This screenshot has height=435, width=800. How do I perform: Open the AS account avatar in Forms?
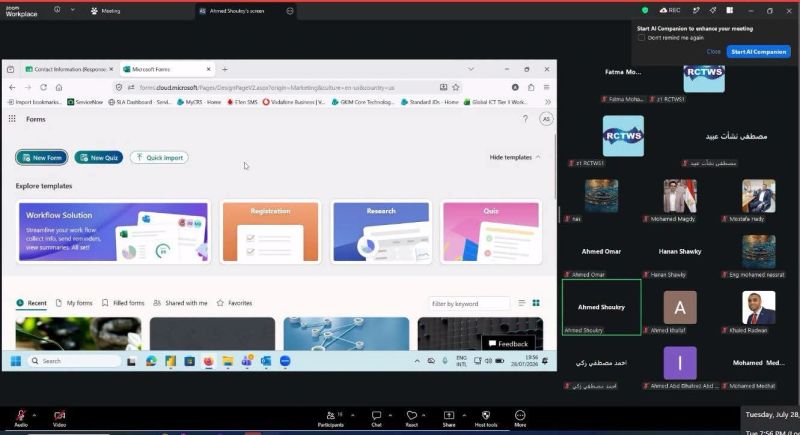[x=546, y=119]
